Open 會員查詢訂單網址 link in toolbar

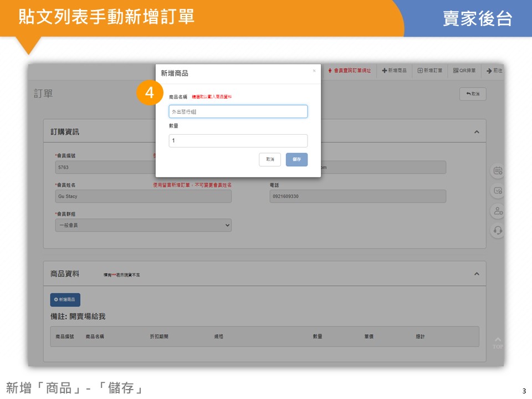[349, 71]
